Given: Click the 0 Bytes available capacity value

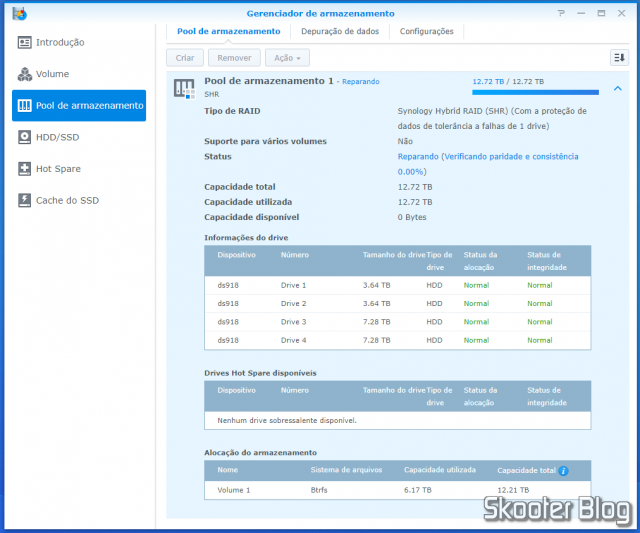Looking at the screenshot, I should coord(412,217).
